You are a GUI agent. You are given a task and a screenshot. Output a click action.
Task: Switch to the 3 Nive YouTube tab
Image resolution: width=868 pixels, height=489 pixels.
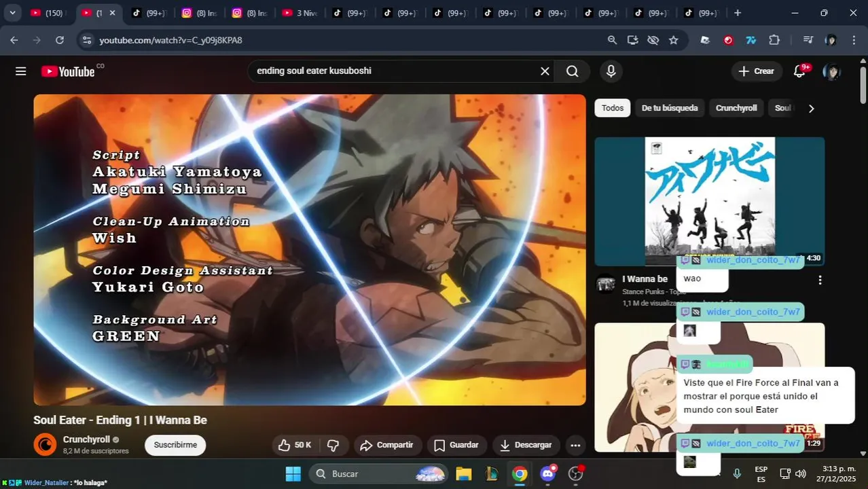300,13
